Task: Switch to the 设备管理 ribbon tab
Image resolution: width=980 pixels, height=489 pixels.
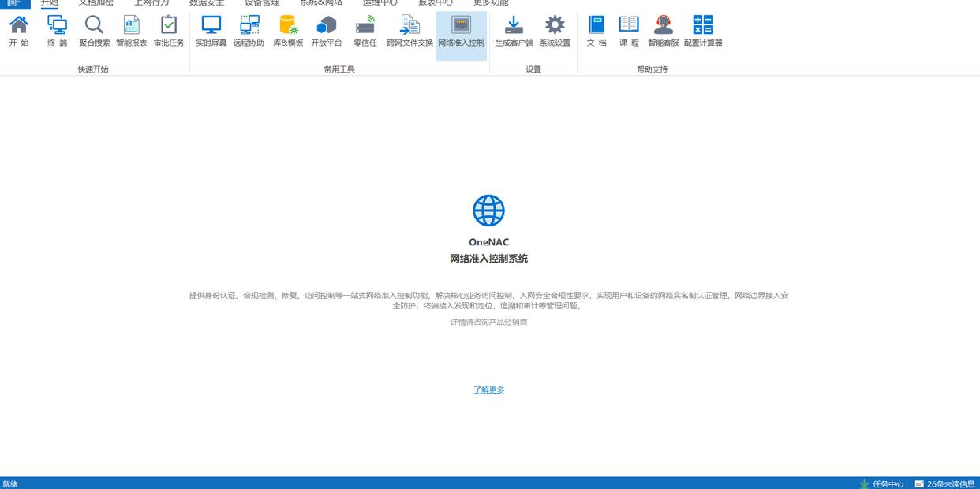Action: tap(262, 3)
